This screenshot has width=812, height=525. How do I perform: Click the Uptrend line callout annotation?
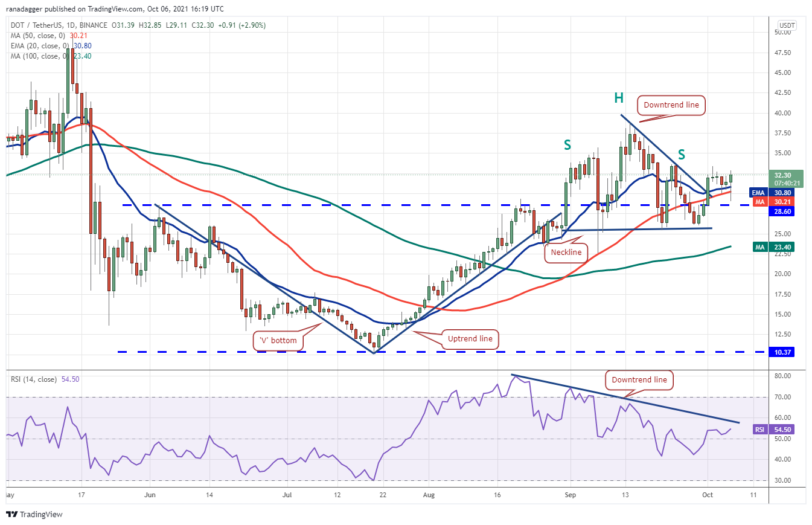click(472, 339)
